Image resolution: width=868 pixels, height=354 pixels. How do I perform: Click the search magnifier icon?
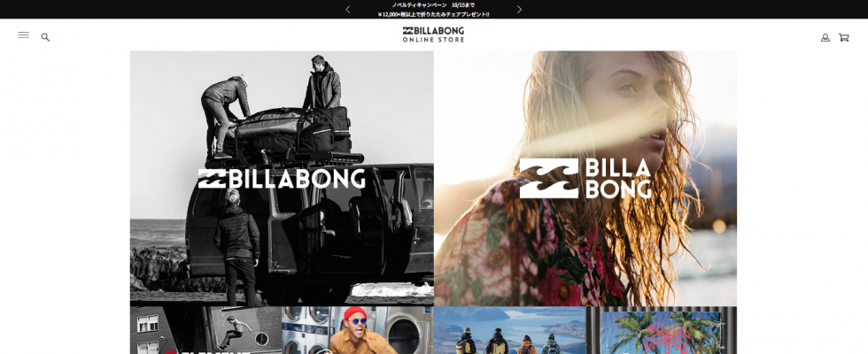click(45, 37)
